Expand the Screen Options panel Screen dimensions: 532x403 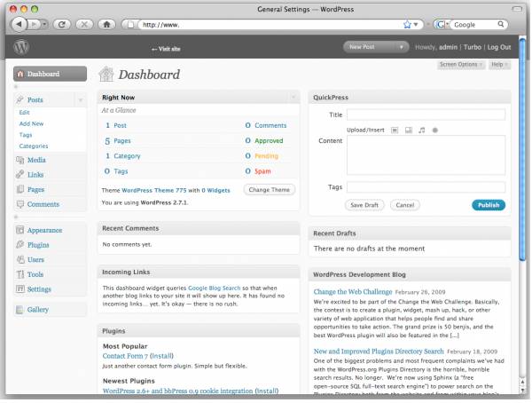coord(461,65)
